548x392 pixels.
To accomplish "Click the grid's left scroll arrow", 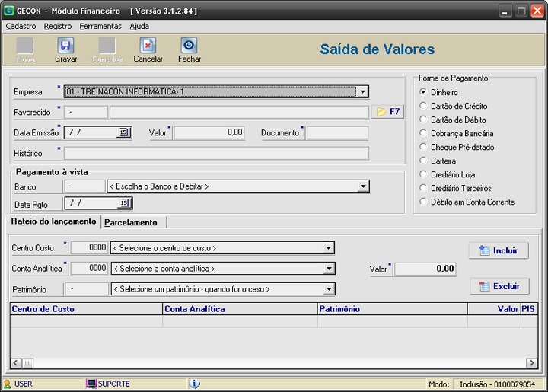I will (15, 363).
